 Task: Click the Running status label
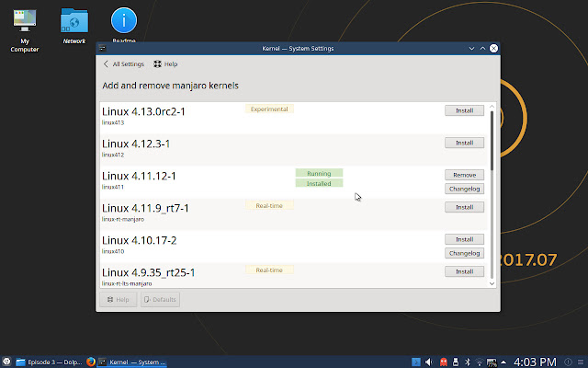[319, 174]
